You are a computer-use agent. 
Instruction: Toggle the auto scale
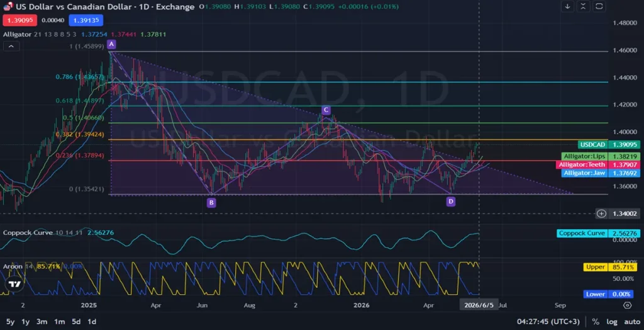[632, 322]
